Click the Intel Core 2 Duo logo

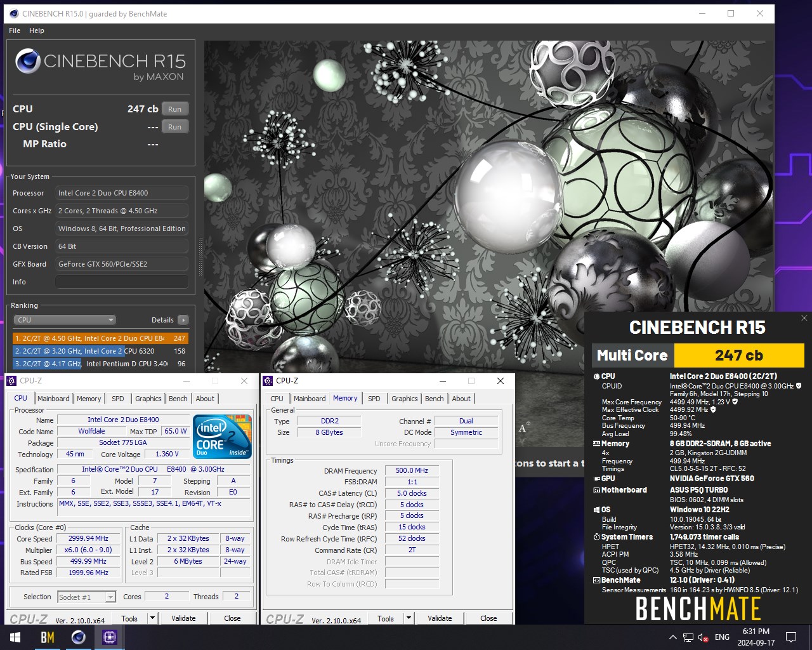(x=222, y=437)
